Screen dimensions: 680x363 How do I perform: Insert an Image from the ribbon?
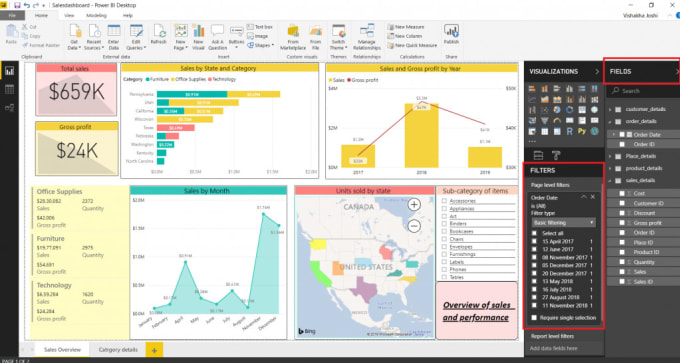[x=258, y=36]
